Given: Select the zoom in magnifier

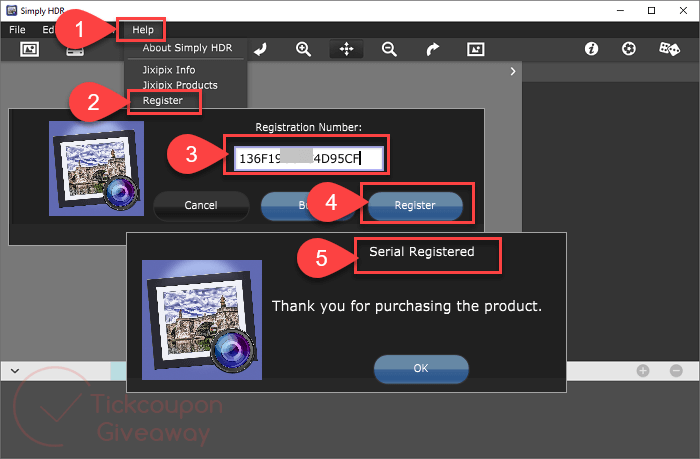Looking at the screenshot, I should (x=303, y=49).
